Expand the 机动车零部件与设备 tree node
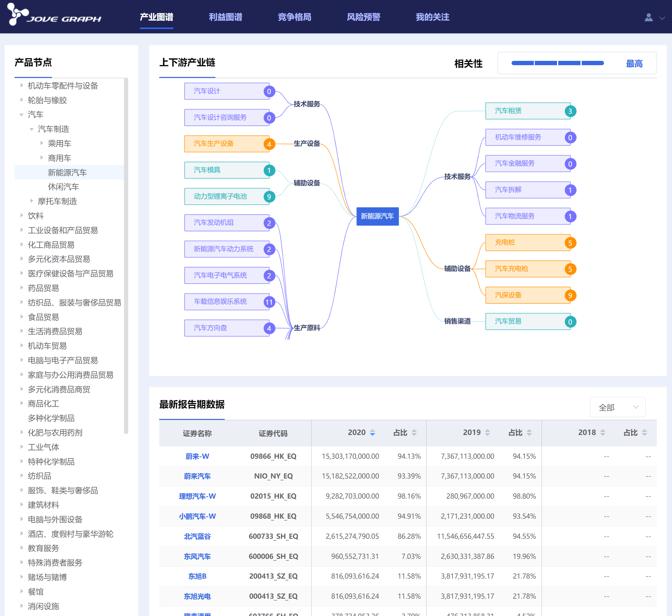Screen dimensions: 672x616 pos(22,85)
